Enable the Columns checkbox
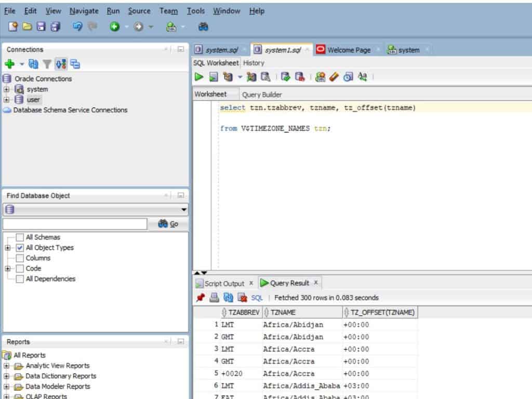 [x=20, y=258]
